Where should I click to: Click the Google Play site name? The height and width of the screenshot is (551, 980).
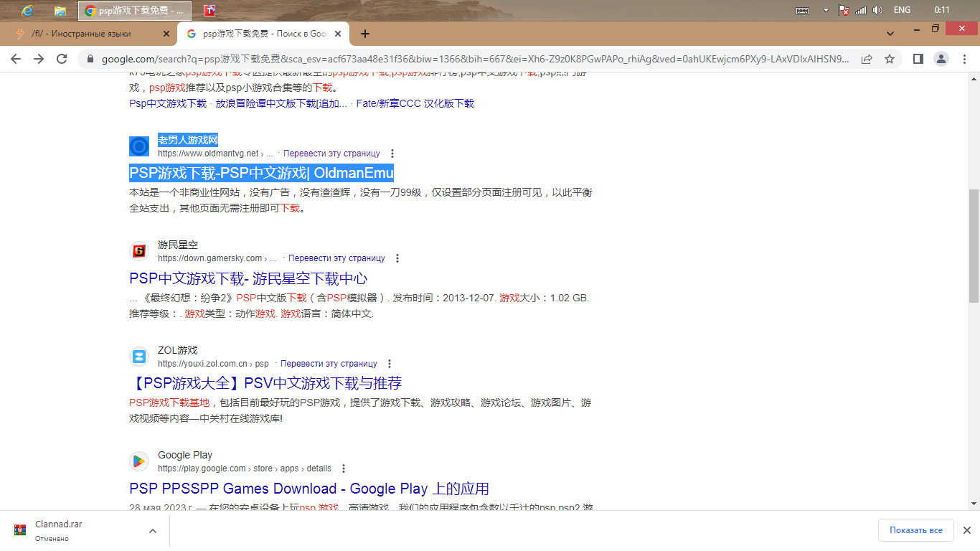pos(185,455)
